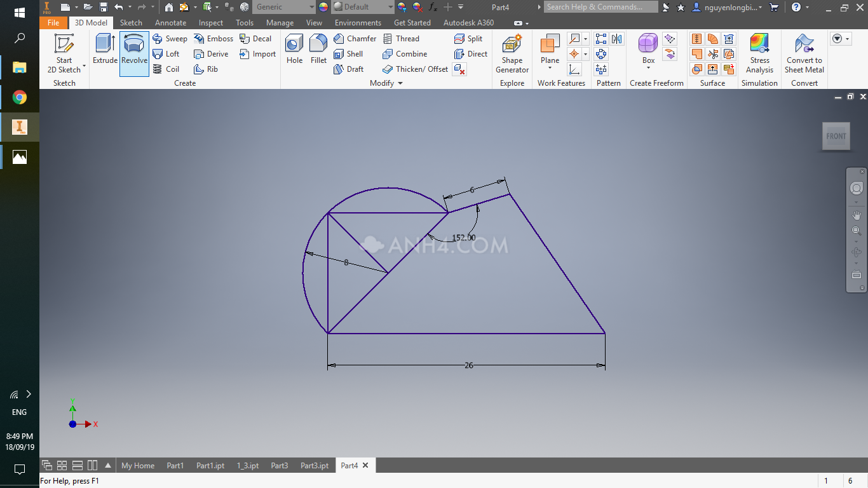This screenshot has width=868, height=488.
Task: Apply the Fillet tool
Action: tap(318, 50)
